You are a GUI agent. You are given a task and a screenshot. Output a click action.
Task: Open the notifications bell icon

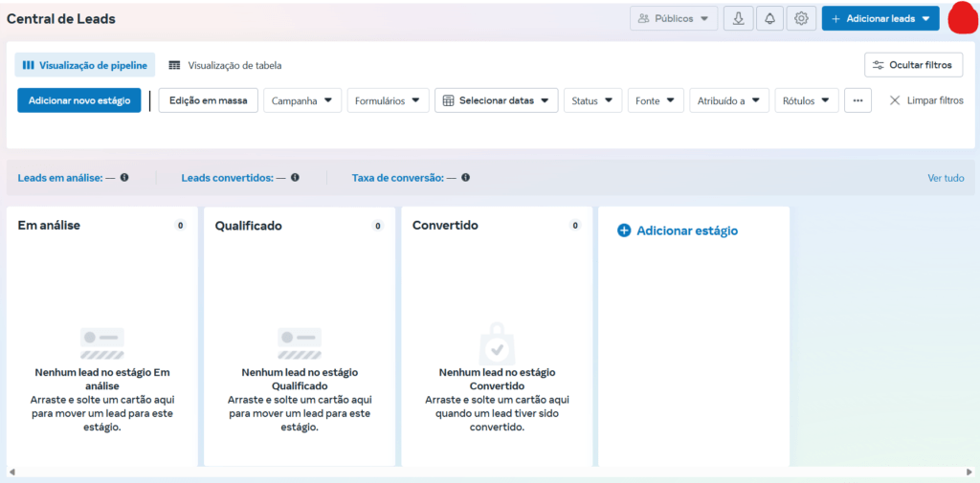[770, 19]
